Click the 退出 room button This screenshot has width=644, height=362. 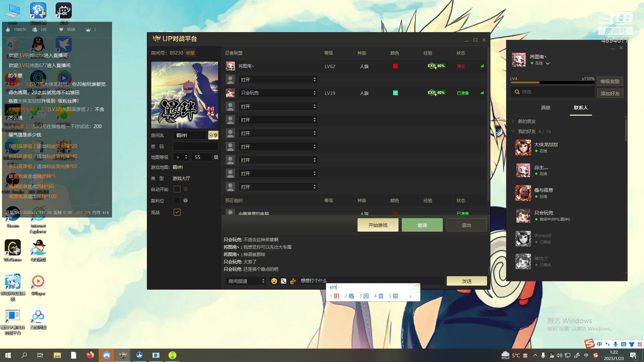[x=467, y=225]
